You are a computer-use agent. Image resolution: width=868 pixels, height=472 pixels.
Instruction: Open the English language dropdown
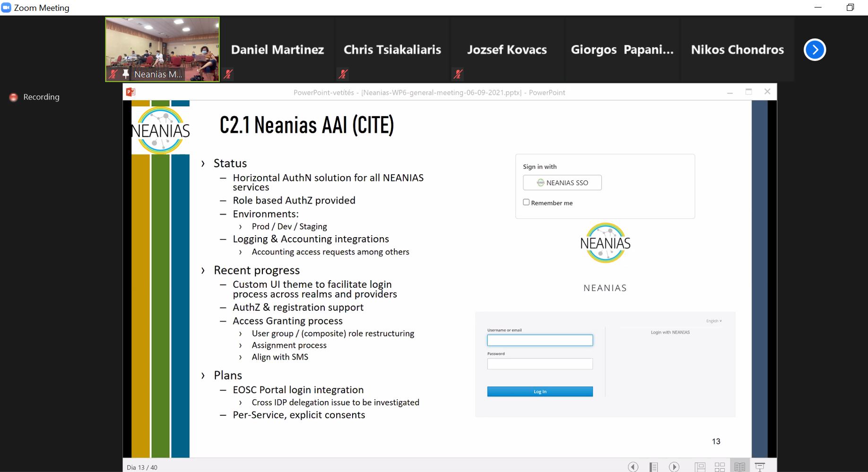(714, 321)
